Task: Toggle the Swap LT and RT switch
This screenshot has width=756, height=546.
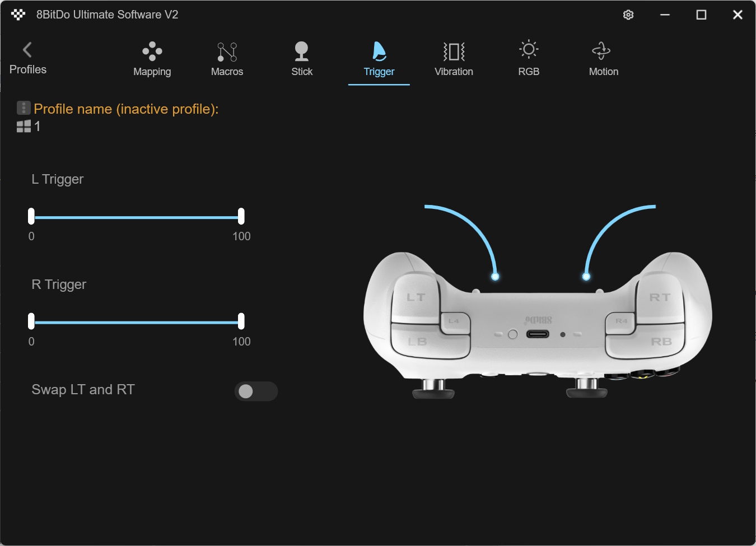Action: tap(256, 391)
